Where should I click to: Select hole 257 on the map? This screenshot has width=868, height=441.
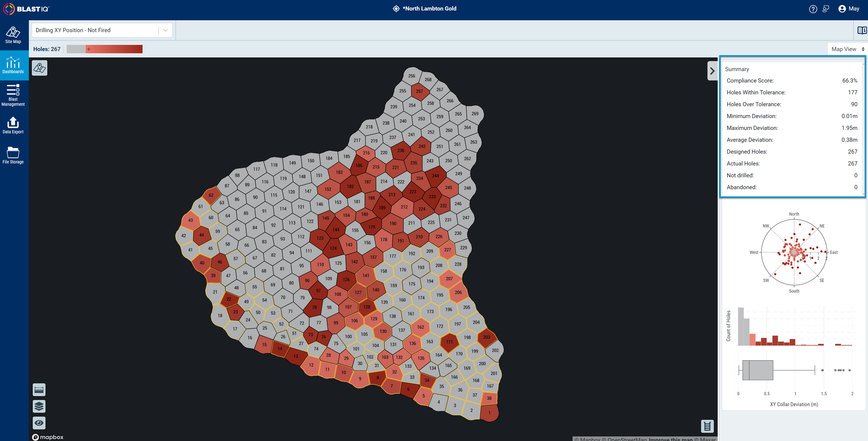click(419, 91)
